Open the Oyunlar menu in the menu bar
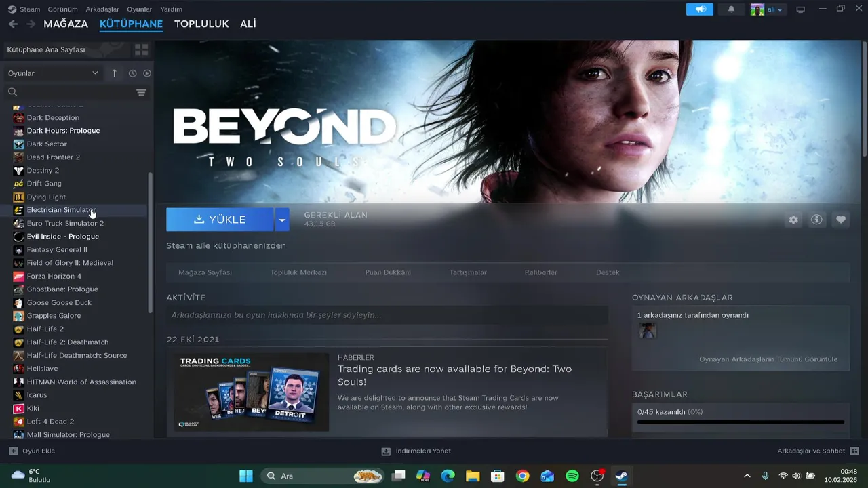 (x=140, y=9)
